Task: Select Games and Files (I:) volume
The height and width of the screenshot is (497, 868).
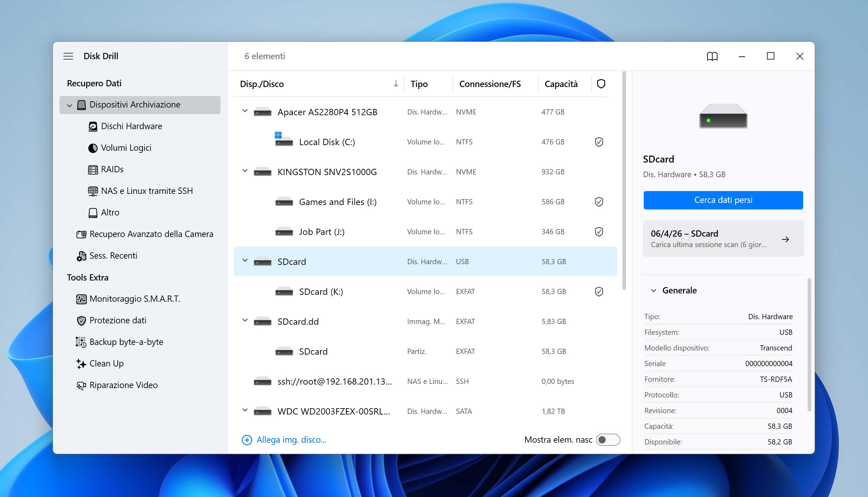Action: click(425, 202)
